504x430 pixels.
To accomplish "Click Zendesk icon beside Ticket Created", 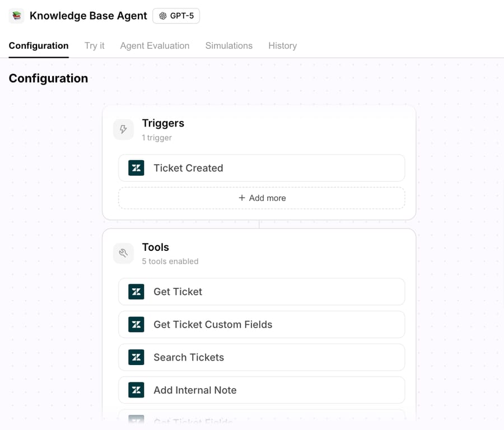I will pyautogui.click(x=136, y=168).
